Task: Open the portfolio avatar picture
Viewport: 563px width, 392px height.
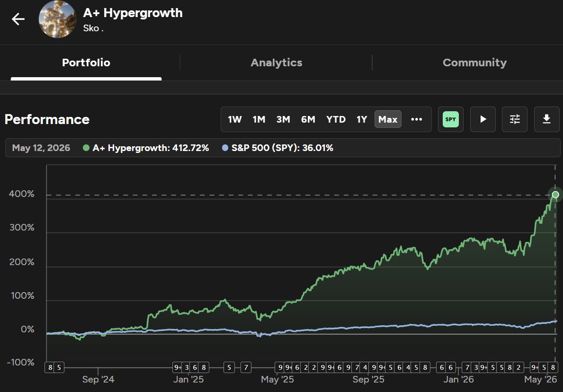Action: 57,19
